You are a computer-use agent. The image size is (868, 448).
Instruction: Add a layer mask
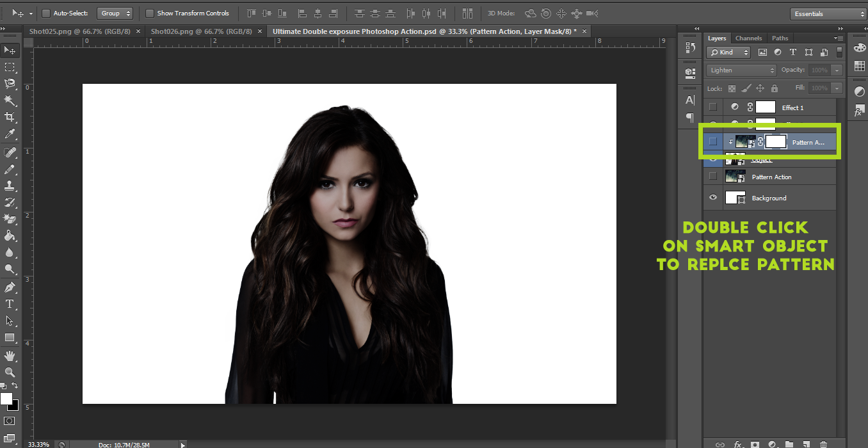point(755,444)
